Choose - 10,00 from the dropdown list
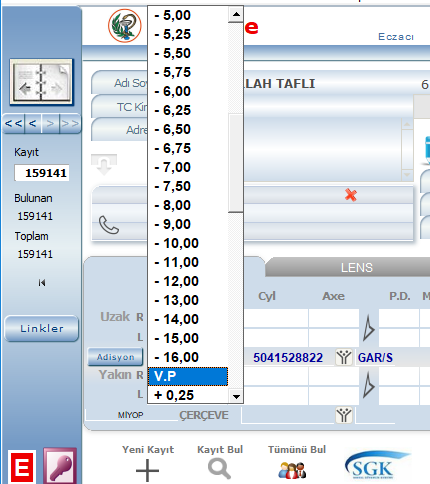Screen dimensions: 430x484 click(188, 243)
